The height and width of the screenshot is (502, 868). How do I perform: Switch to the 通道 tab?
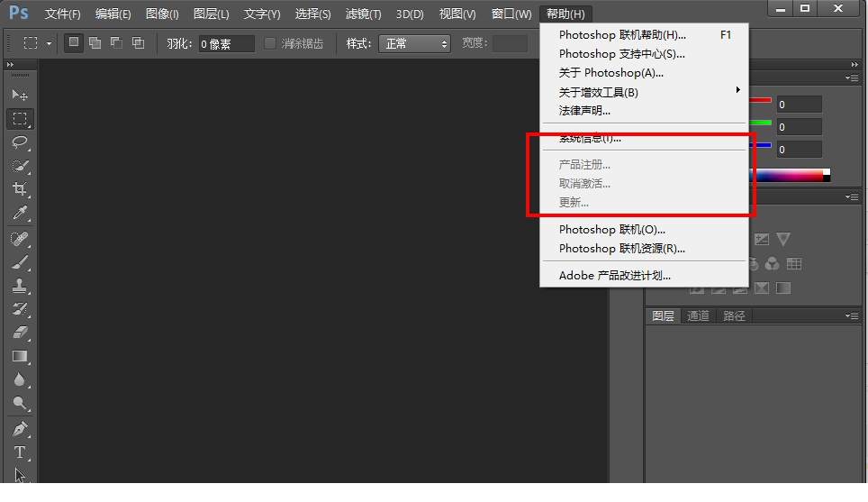click(698, 315)
